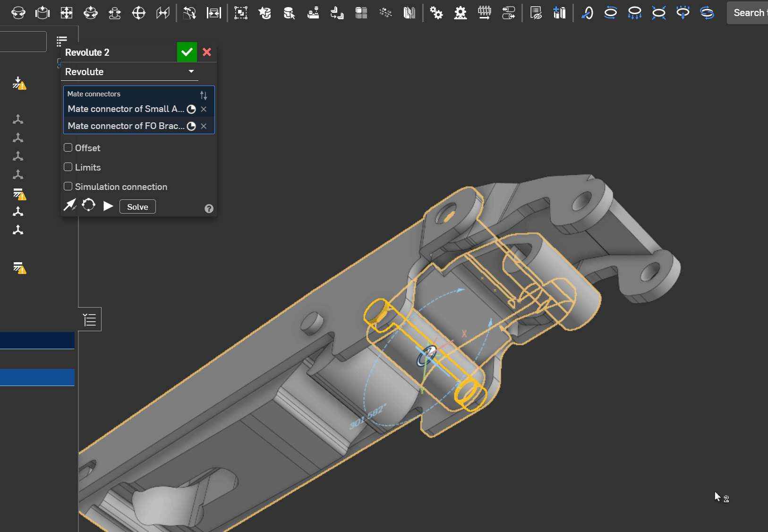Play the mate animation
The image size is (768, 532).
point(108,206)
